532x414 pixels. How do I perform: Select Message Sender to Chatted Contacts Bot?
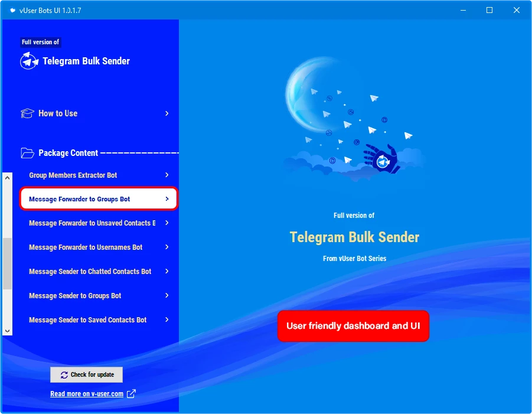point(99,271)
